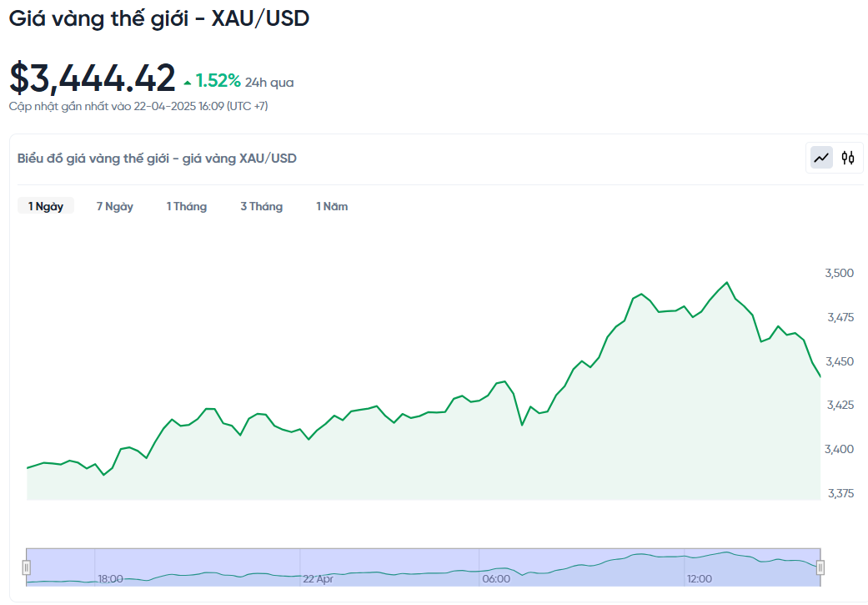Select the 1 Ngày time range
Viewport: 868px width, 605px height.
[46, 206]
